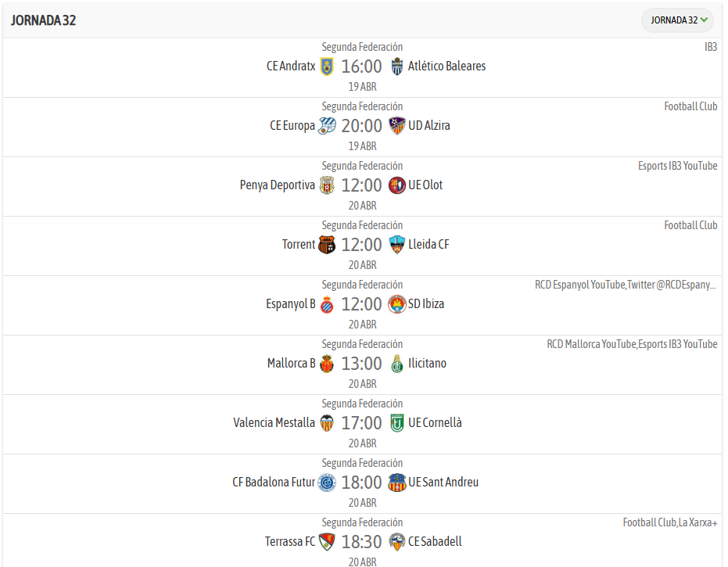Click the Esports IB3 YouTube broadcast label
The image size is (728, 567).
click(677, 166)
